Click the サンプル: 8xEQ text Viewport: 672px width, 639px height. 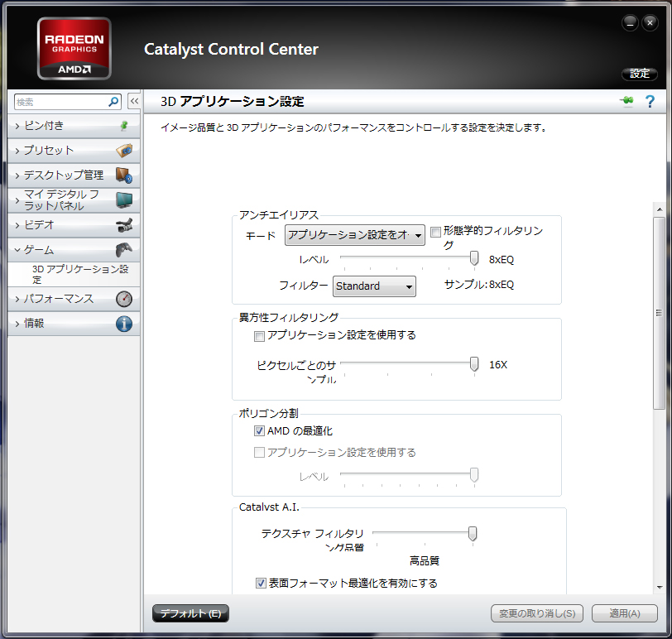[479, 285]
